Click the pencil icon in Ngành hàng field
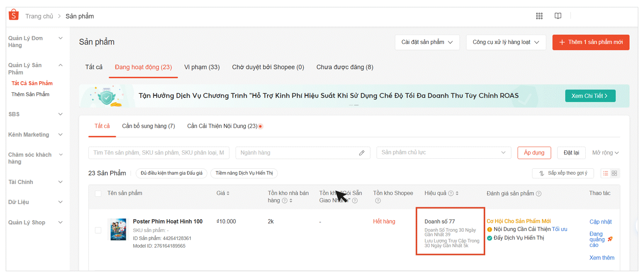 (362, 153)
